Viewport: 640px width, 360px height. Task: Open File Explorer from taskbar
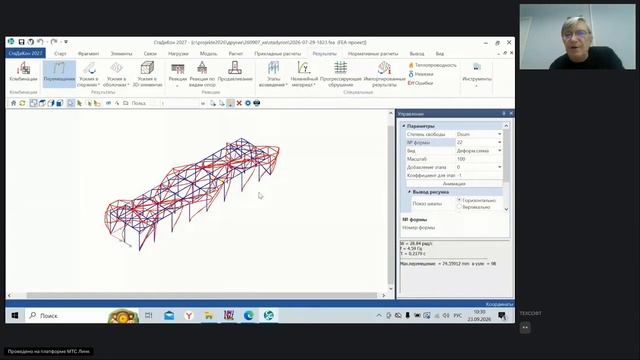click(209, 316)
